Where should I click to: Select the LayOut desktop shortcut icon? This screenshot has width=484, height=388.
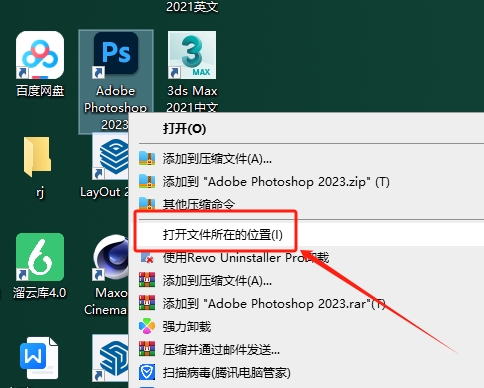(110, 158)
